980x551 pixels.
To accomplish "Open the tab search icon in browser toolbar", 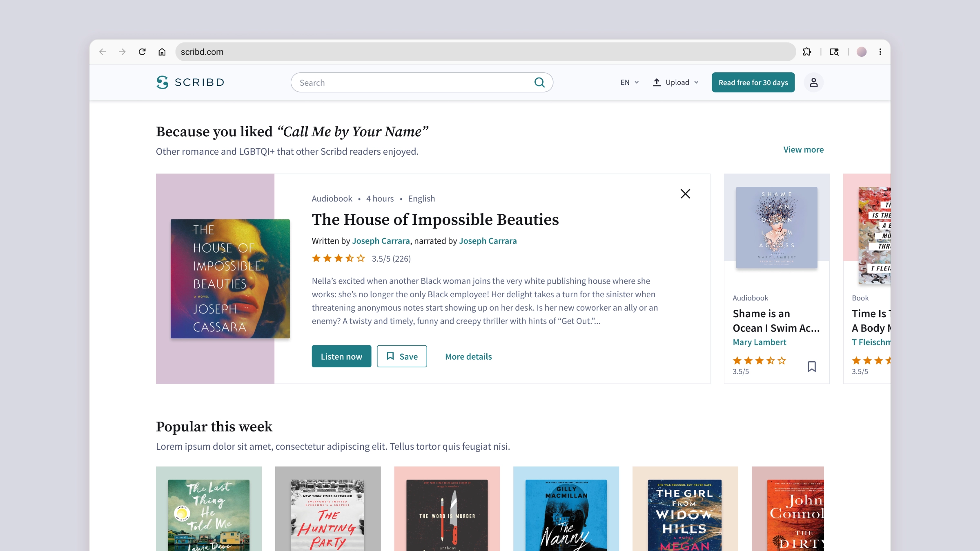I will point(834,52).
